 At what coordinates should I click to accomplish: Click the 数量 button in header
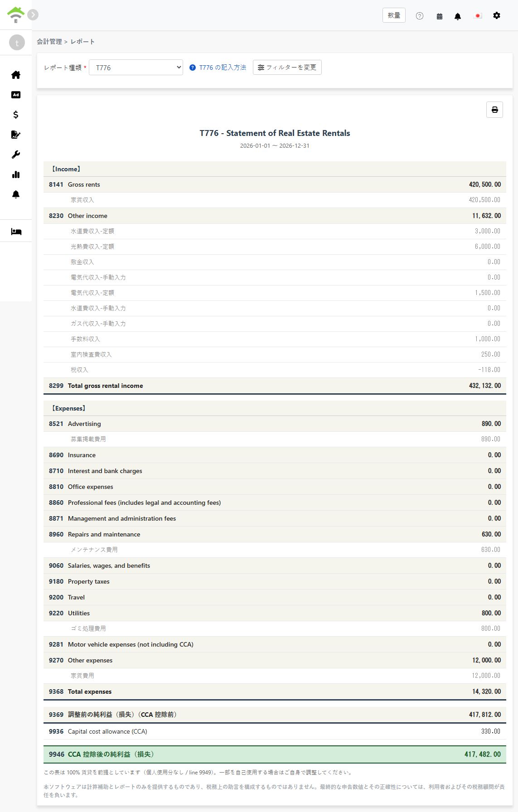[x=394, y=15]
